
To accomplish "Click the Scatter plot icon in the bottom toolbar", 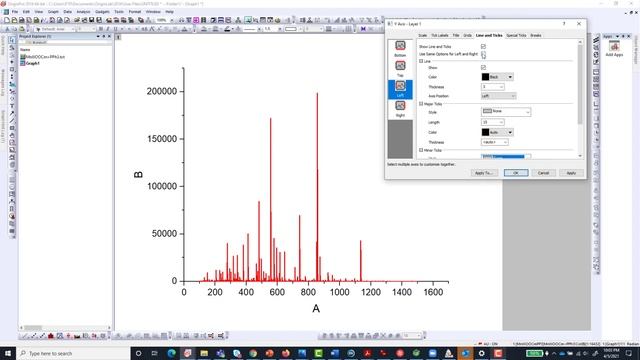I will click(x=33, y=336).
